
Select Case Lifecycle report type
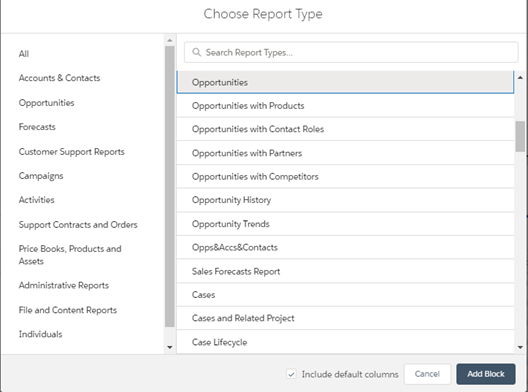click(345, 342)
